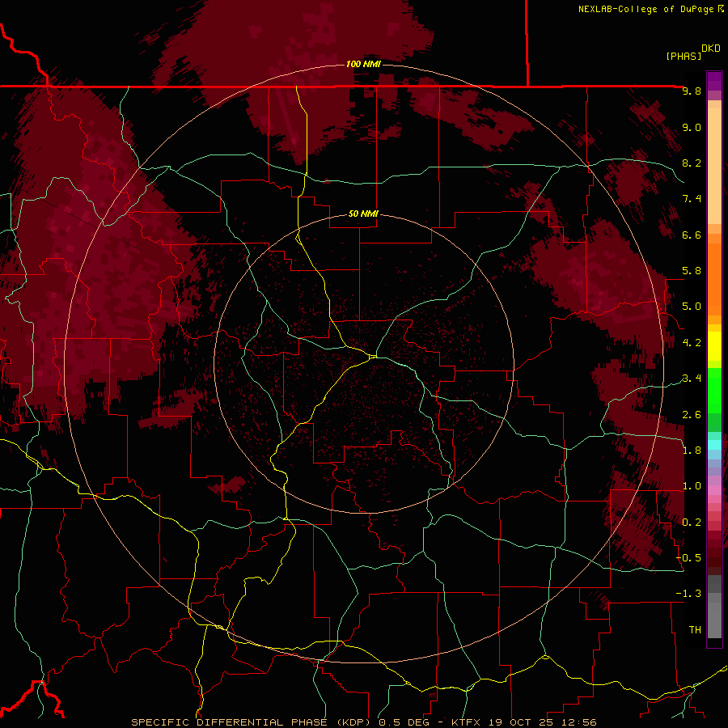
Task: Select the 8.2 value on the color scale
Action: (x=692, y=163)
